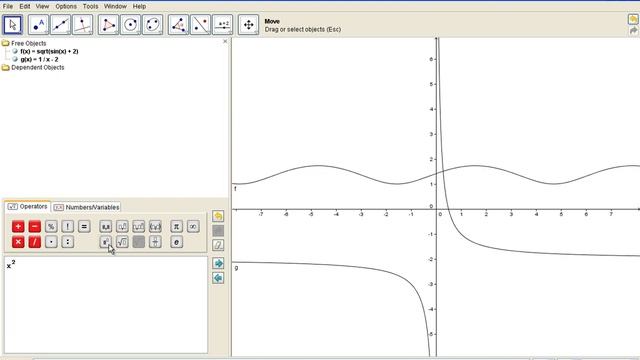Select the Move Graphics View tool
640x360 pixels.
(x=249, y=25)
